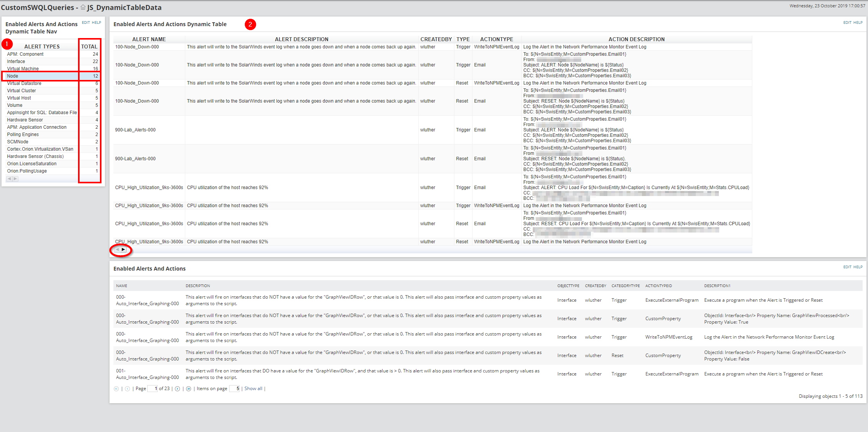Image resolution: width=868 pixels, height=432 pixels.
Task: Click the home icon beside JS_DynamicTableData
Action: [83, 7]
